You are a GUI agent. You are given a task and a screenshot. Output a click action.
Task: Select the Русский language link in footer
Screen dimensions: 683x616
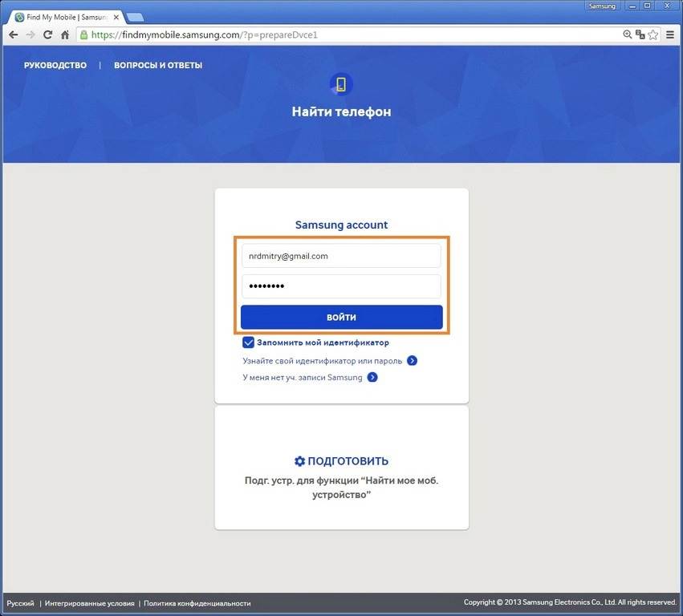point(21,603)
